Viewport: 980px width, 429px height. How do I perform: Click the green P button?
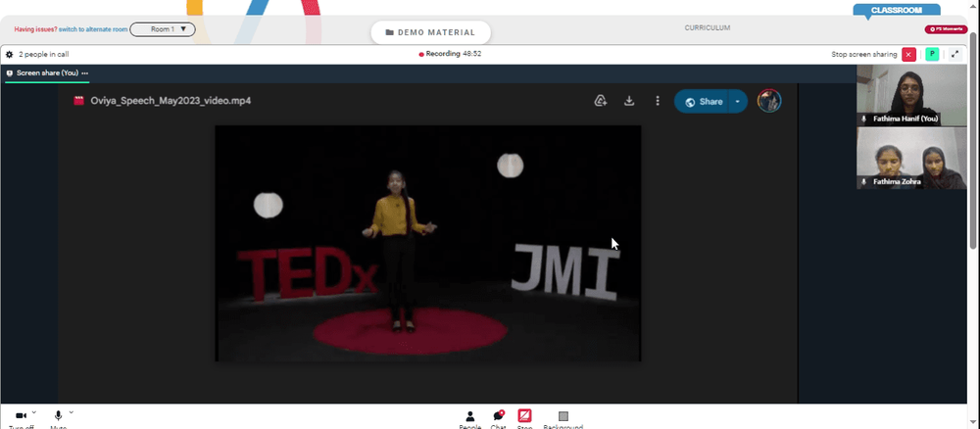(x=932, y=54)
